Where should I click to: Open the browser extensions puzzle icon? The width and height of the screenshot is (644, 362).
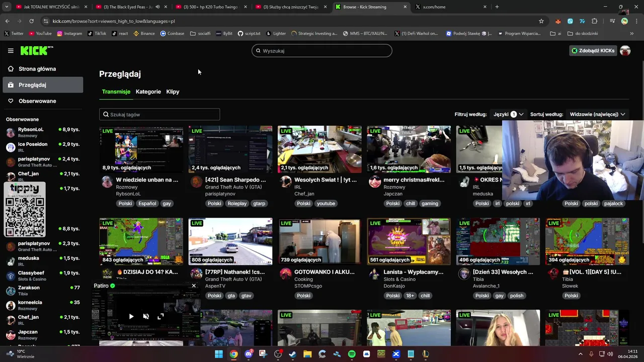[595, 21]
